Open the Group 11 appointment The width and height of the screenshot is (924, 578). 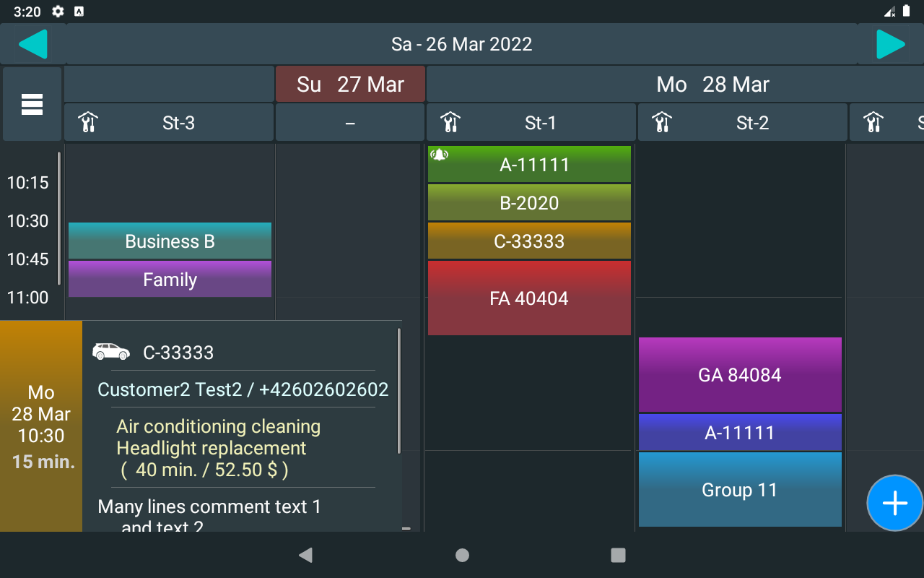coord(740,489)
